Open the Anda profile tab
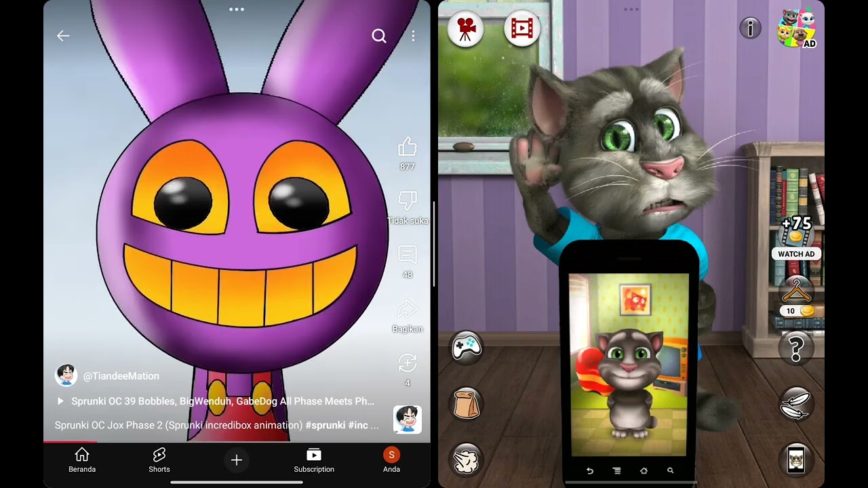The height and width of the screenshot is (488, 868). (x=391, y=460)
